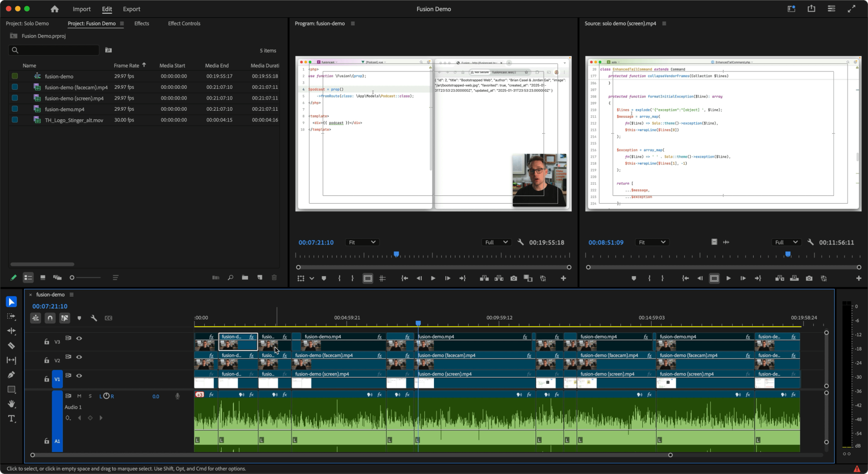Open Program monitor button editor plus
Screen dimensions: 868x474
pos(563,279)
